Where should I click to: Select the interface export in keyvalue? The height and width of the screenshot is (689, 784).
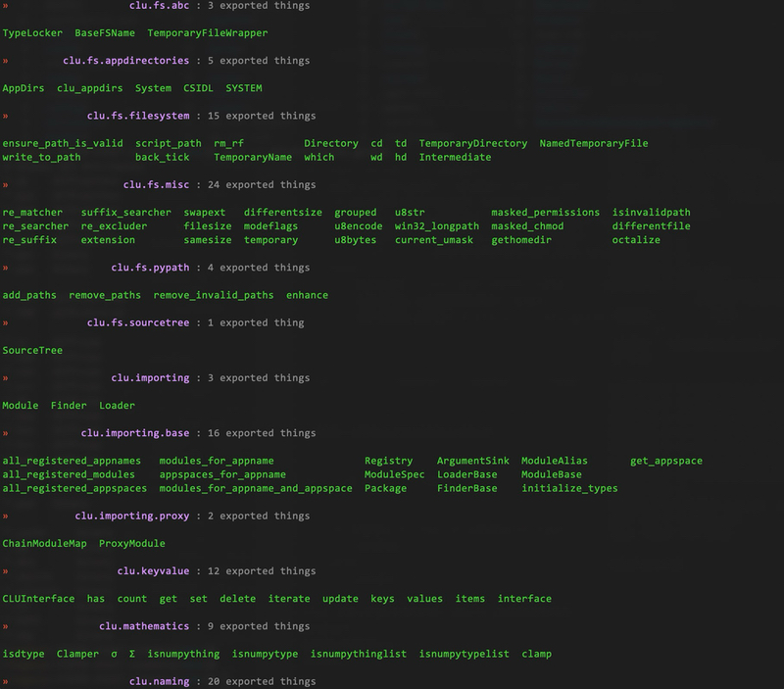(524, 599)
